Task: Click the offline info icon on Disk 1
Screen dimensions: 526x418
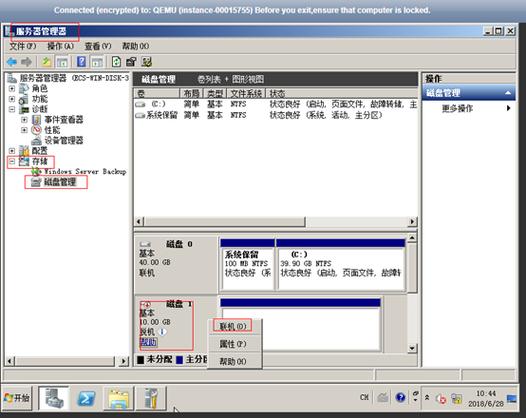Action: pos(162,332)
